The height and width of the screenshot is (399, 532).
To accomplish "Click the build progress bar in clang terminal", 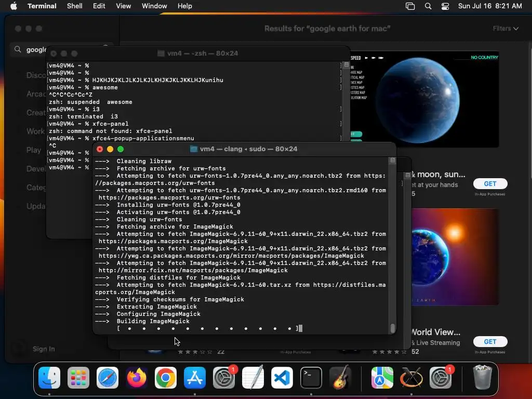I will point(208,328).
